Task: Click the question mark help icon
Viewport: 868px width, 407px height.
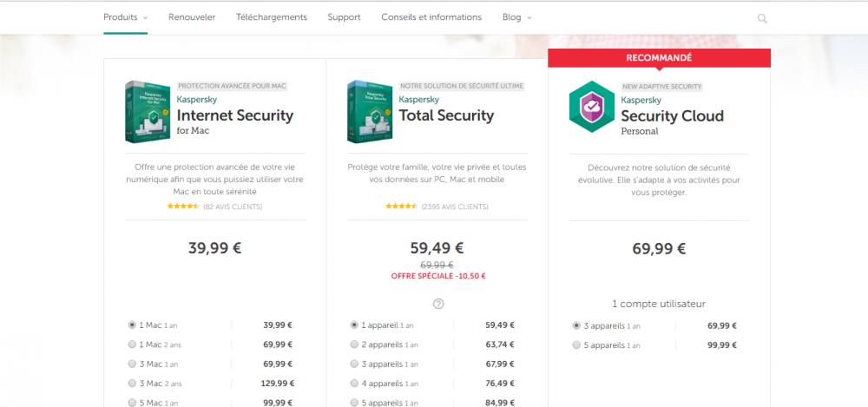Action: tap(438, 304)
